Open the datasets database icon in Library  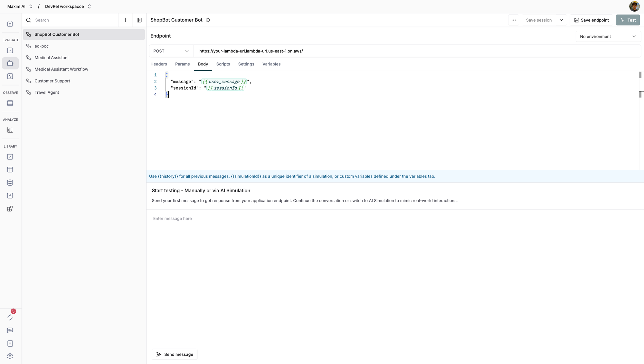(x=10, y=183)
